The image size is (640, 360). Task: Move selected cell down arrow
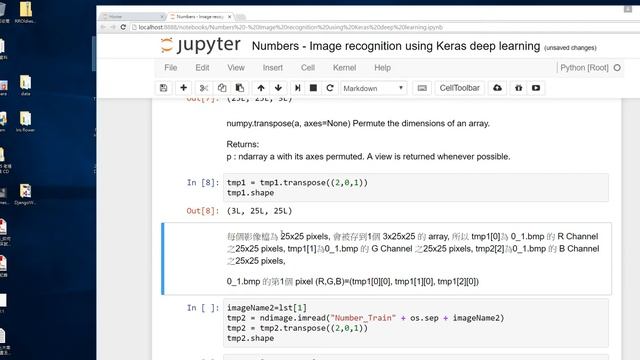pyautogui.click(x=278, y=88)
